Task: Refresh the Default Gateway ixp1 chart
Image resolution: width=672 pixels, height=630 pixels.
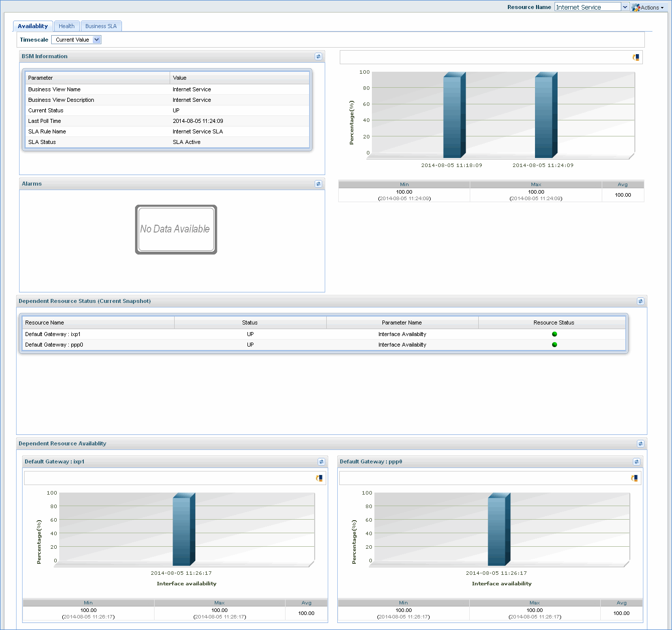Action: click(321, 461)
